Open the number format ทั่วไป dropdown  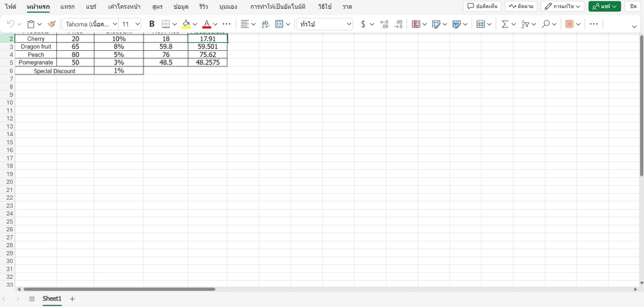pos(325,24)
